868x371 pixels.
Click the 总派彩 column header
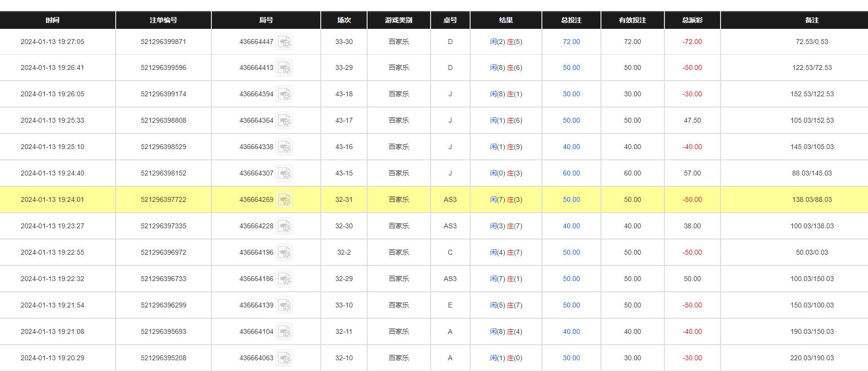pos(692,20)
